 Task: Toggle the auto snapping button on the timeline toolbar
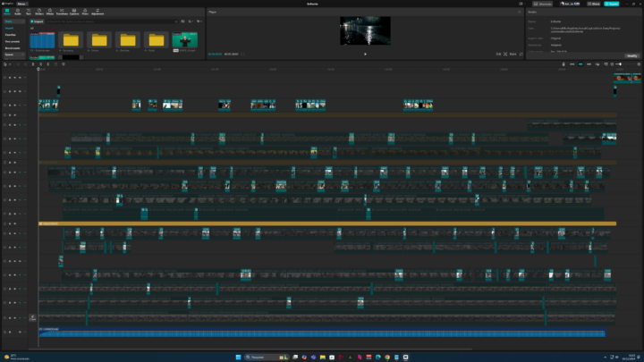580,64
